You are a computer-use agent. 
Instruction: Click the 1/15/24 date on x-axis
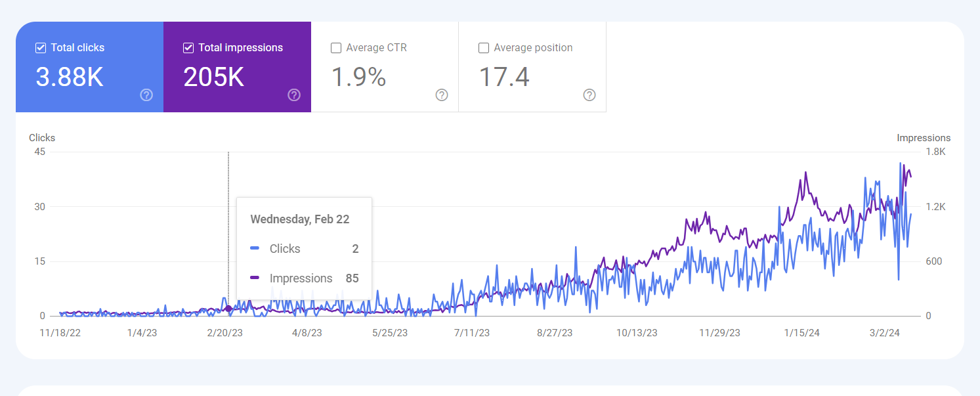click(803, 333)
